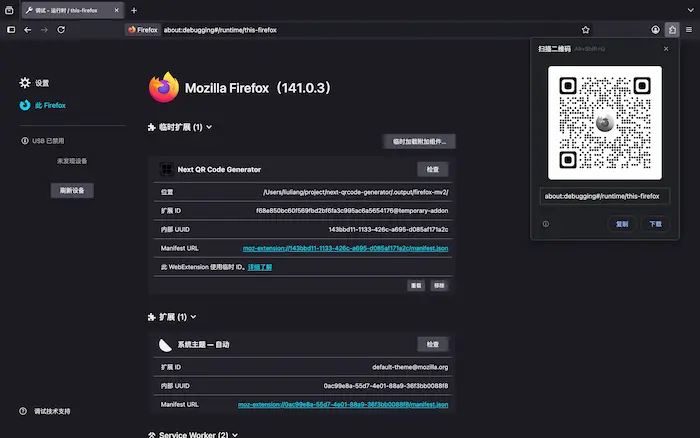Click the QR popup URL text field

pyautogui.click(x=605, y=196)
